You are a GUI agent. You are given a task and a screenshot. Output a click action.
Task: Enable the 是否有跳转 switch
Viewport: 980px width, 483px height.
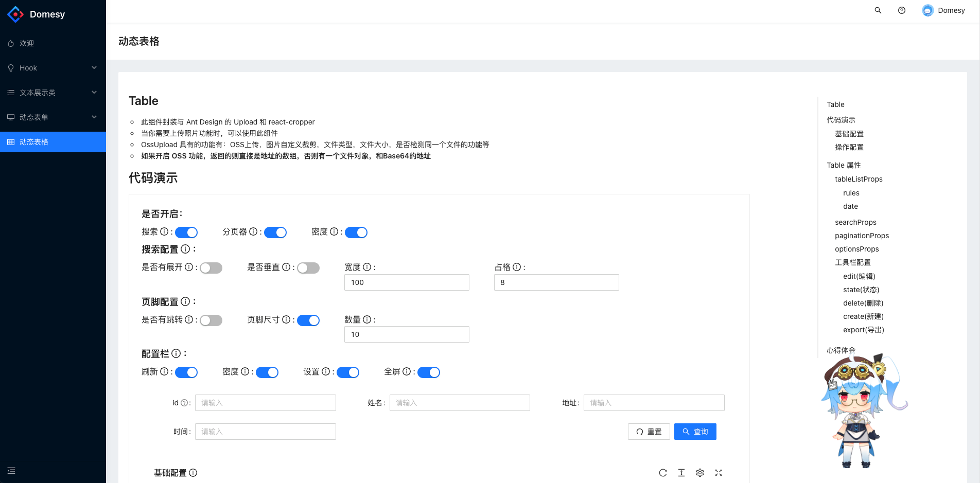point(211,320)
